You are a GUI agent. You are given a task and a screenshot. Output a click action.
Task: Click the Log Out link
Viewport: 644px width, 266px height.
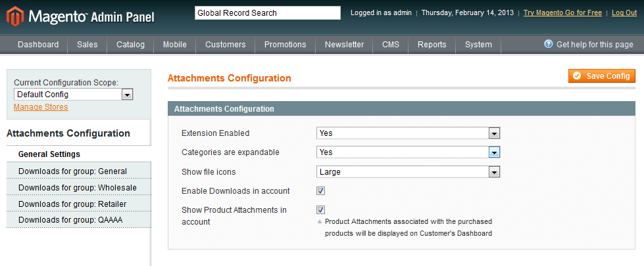point(624,13)
